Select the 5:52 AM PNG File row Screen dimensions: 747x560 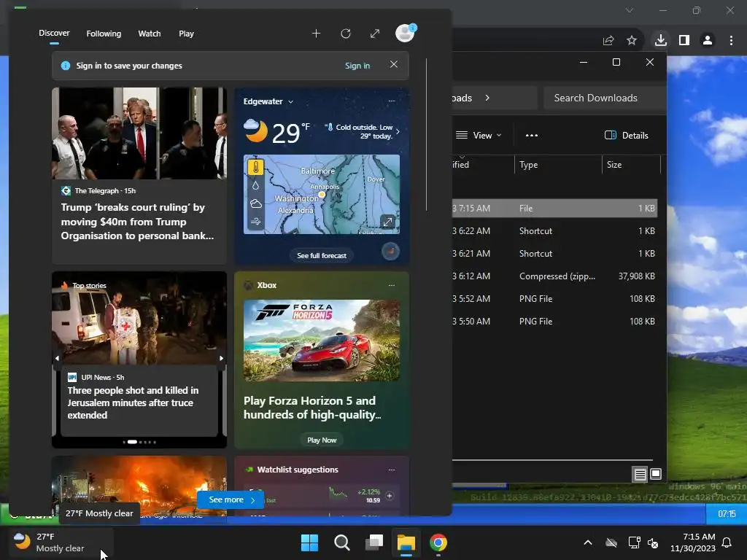(554, 298)
